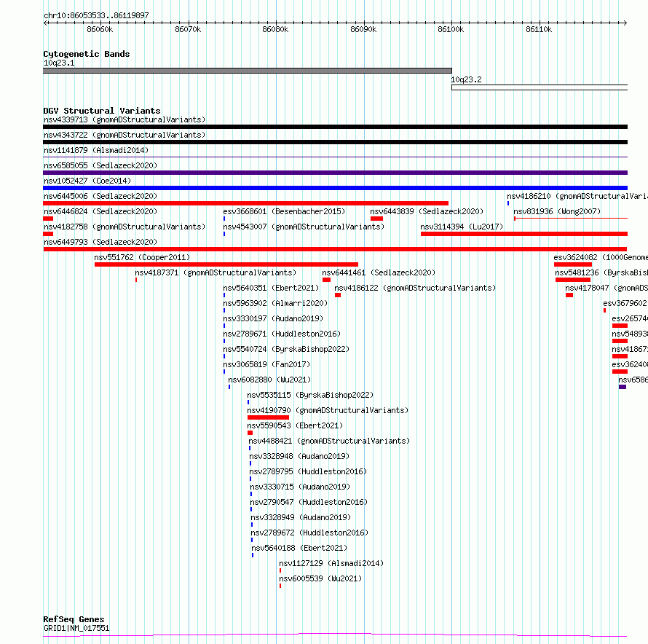The image size is (648, 644).
Task: Open nsv3330715 (Audano2019) variant
Action: tap(300, 487)
